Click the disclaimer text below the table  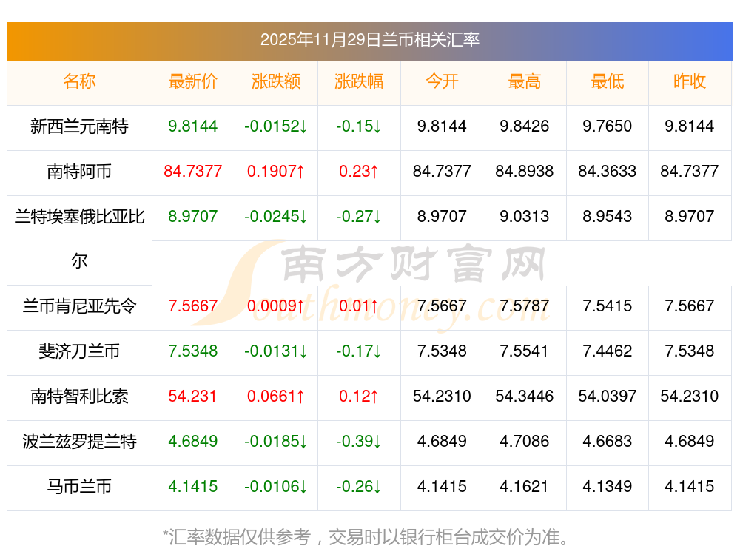click(x=366, y=536)
